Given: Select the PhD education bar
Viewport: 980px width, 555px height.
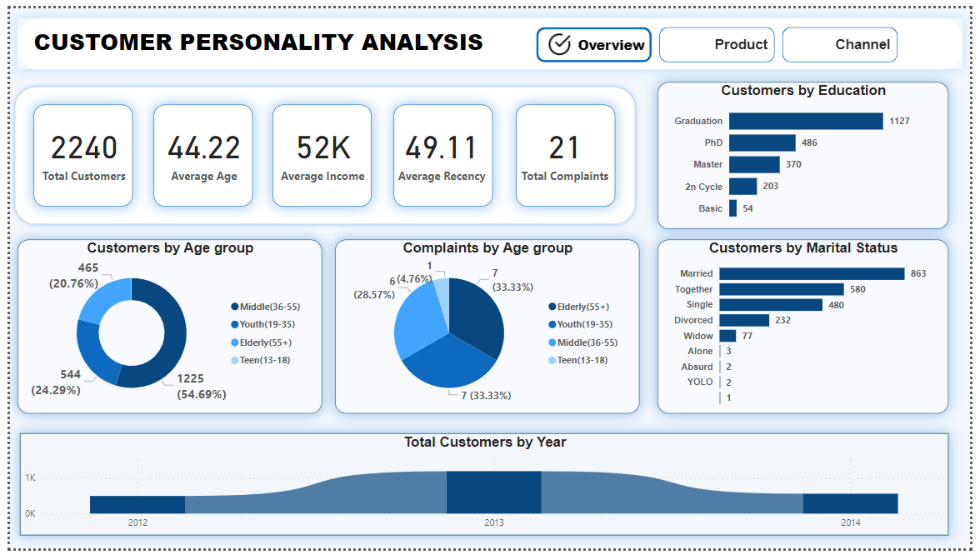Looking at the screenshot, I should (762, 142).
